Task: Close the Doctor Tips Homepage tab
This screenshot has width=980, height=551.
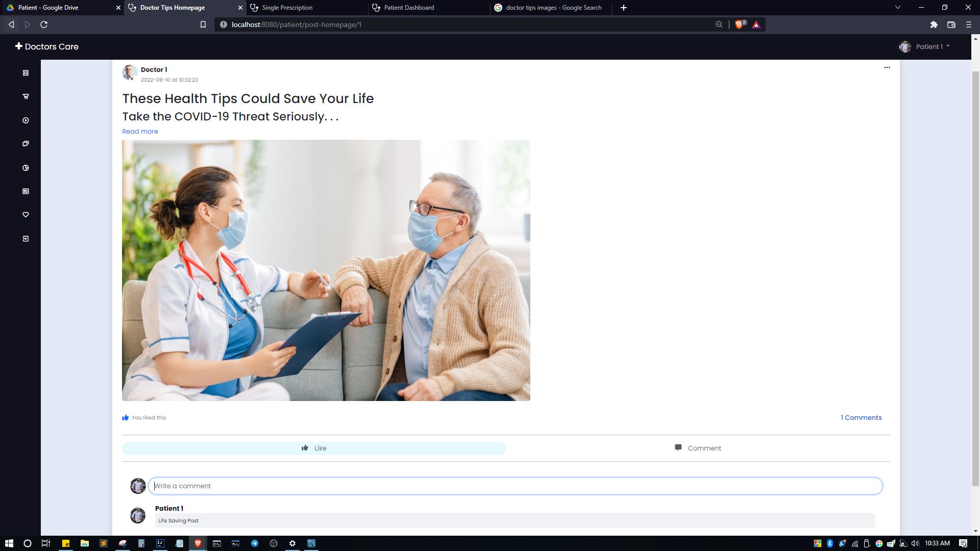Action: pos(240,8)
